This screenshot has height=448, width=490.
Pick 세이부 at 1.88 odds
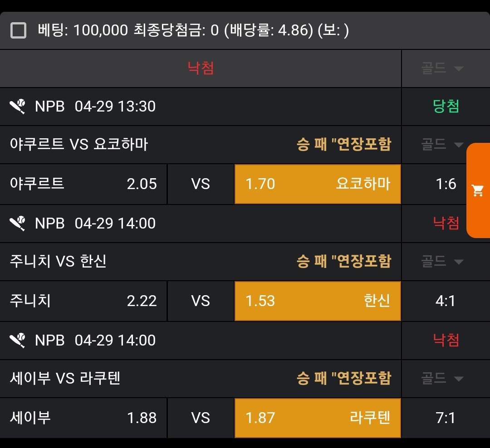point(83,418)
